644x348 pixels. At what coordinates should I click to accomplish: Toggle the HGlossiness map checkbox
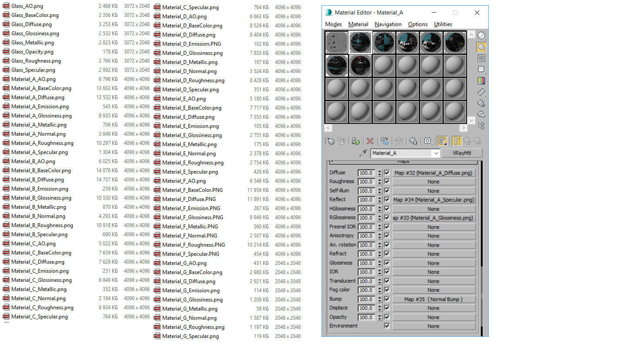click(387, 209)
